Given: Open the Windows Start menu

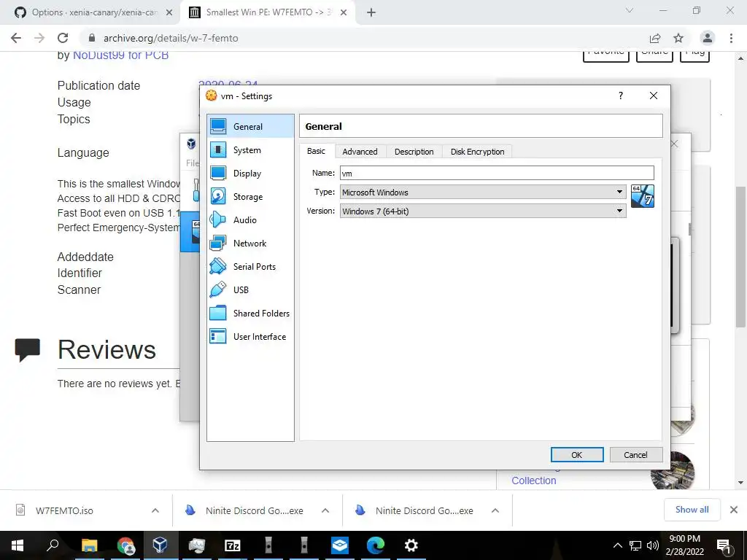Looking at the screenshot, I should pyautogui.click(x=18, y=545).
